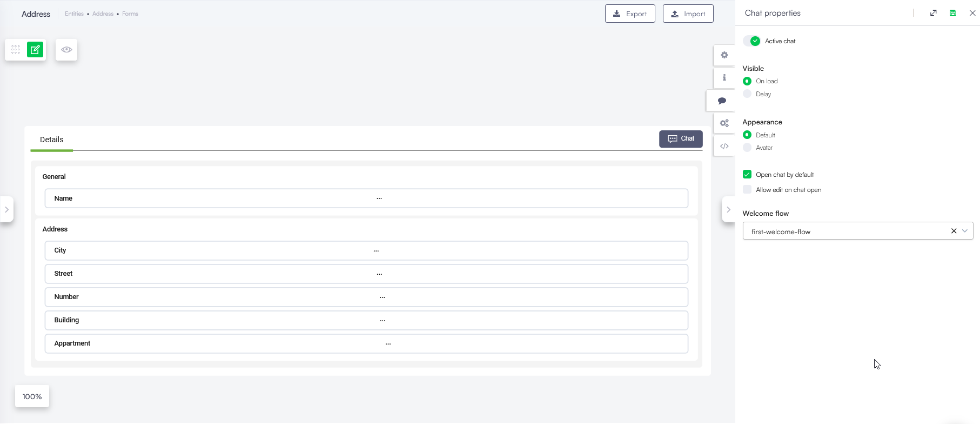The height and width of the screenshot is (424, 980).
Task: Switch to the Details tab
Action: pos(52,140)
